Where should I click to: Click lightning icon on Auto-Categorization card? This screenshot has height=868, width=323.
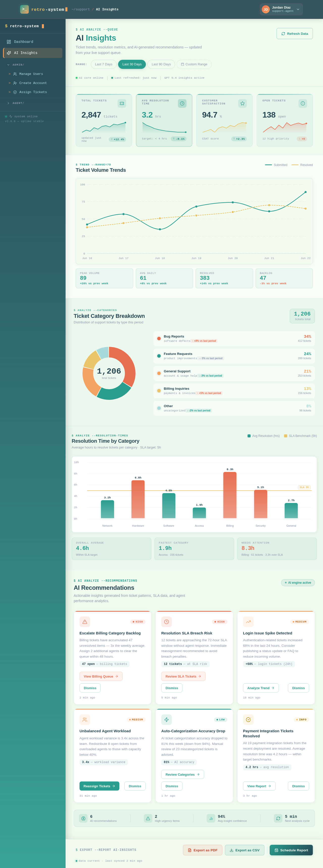[167, 719]
